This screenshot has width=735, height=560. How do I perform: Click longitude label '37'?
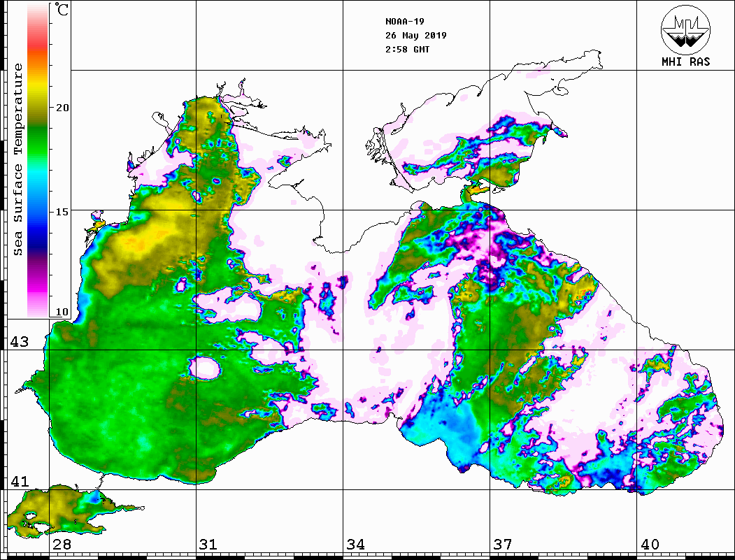click(x=503, y=545)
